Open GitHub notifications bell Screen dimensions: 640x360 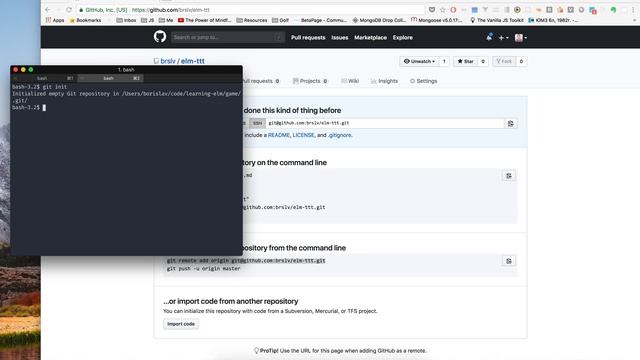(489, 37)
